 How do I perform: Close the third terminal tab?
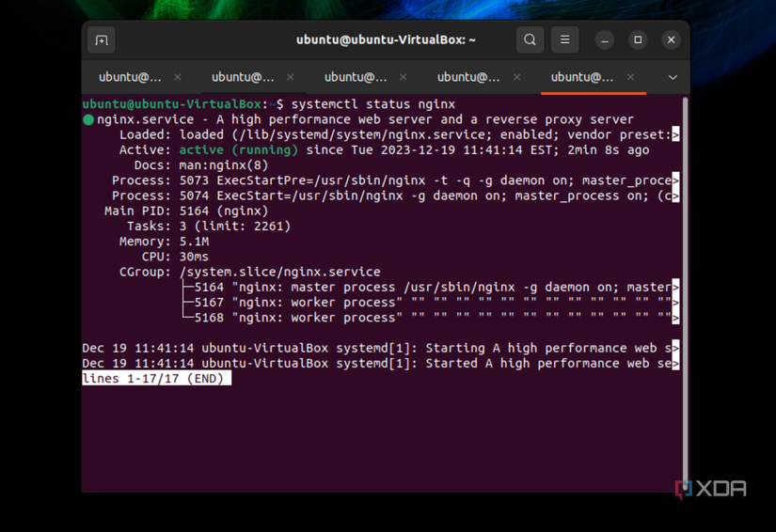pyautogui.click(x=404, y=77)
